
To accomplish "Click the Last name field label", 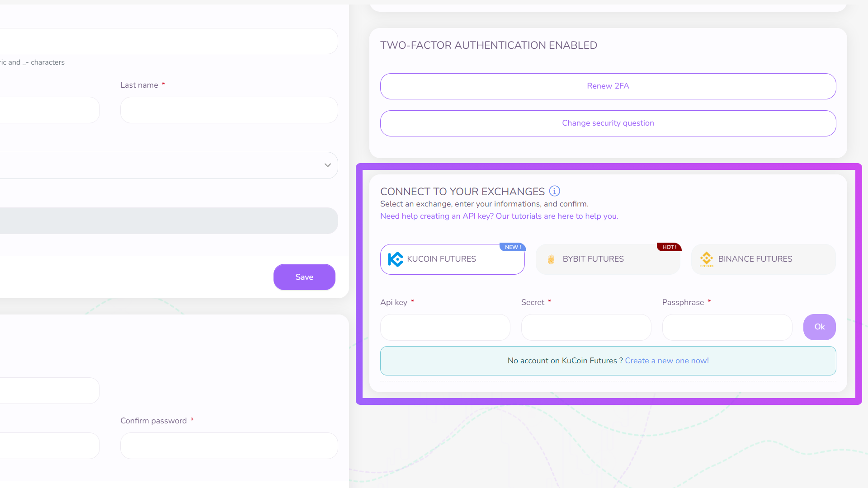I will point(139,85).
